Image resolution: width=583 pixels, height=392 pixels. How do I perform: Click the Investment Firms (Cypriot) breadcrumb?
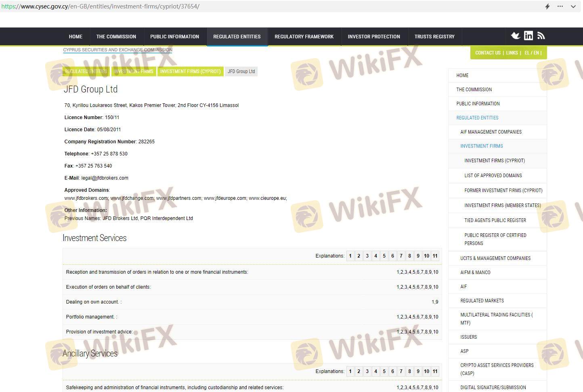(x=190, y=71)
